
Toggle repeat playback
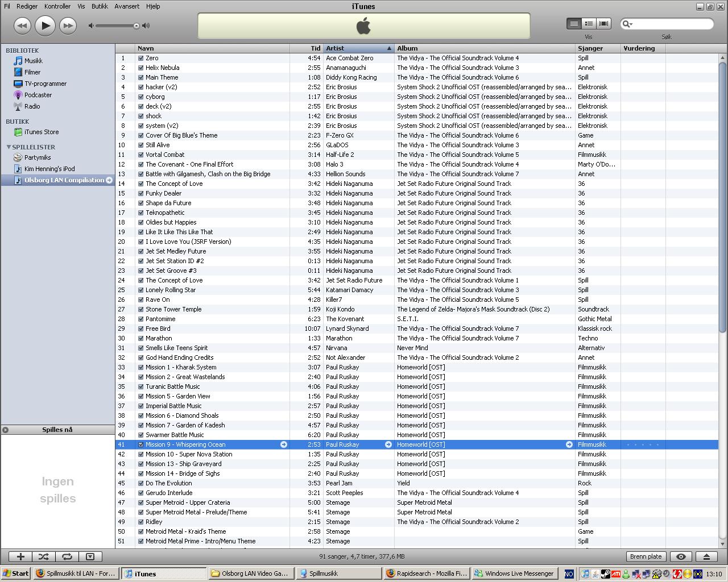[67, 556]
